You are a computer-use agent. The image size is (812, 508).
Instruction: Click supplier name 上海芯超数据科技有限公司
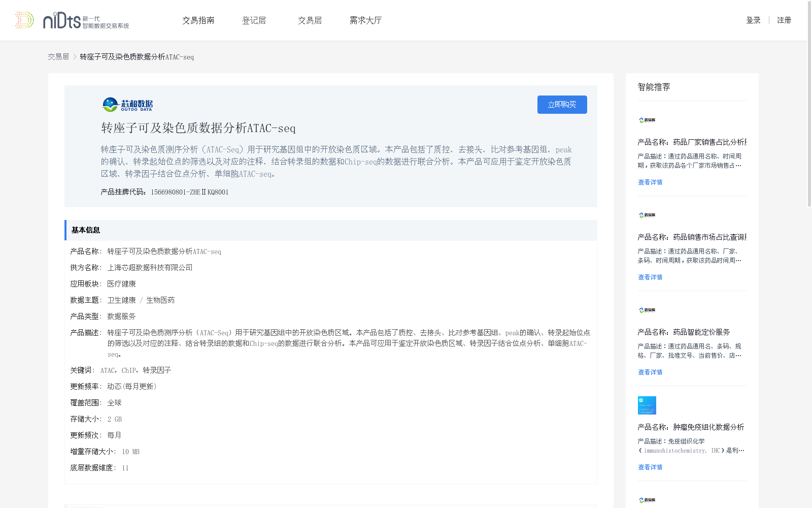(150, 268)
